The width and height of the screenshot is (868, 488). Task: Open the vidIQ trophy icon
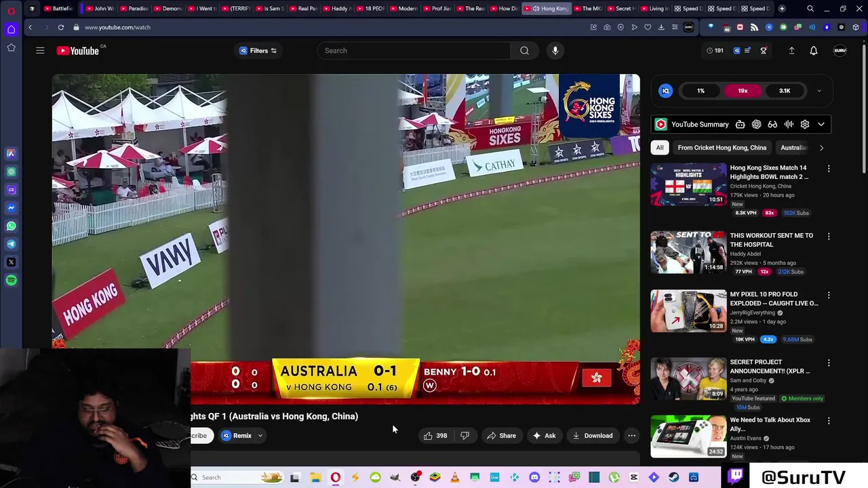(764, 50)
